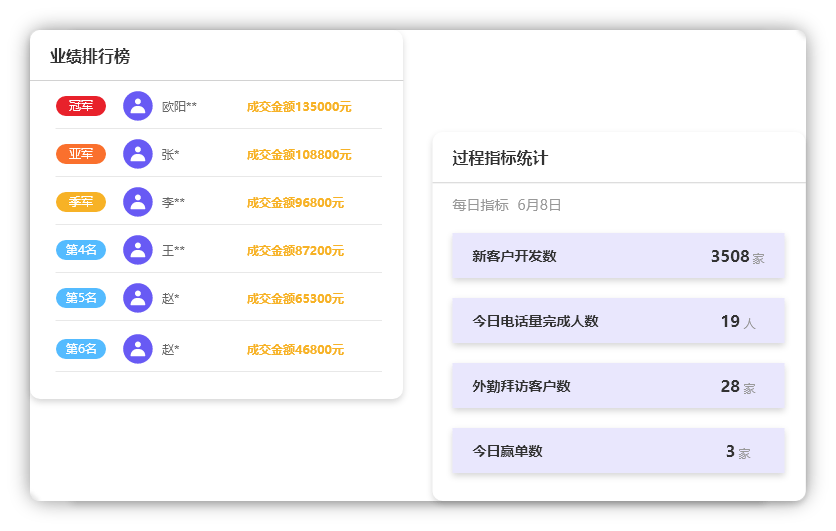Click the red 冠军 badge
Image resolution: width=836 pixels, height=531 pixels.
pyautogui.click(x=81, y=106)
